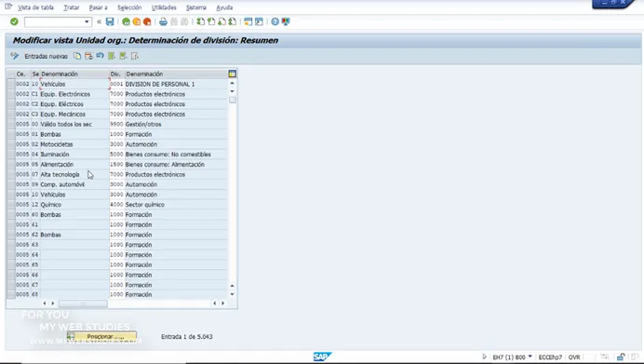Click the red Cancel icon
This screenshot has width=644, height=364.
click(147, 21)
